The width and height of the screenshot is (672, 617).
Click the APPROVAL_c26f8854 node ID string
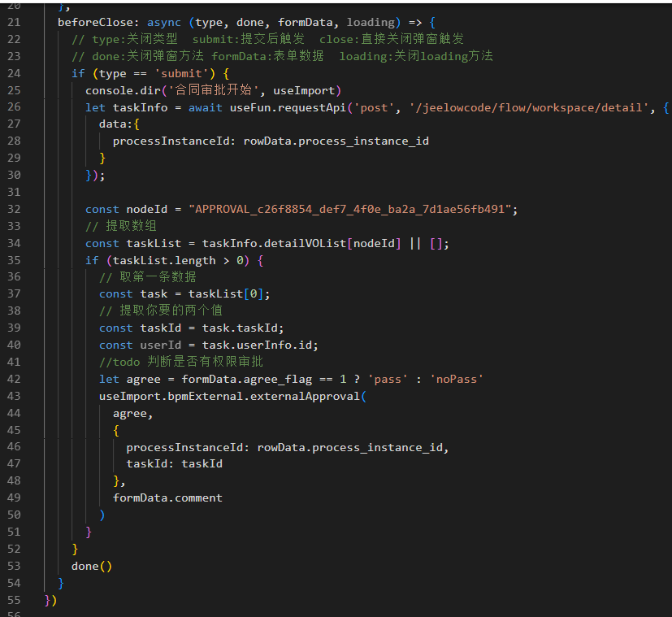coord(351,209)
